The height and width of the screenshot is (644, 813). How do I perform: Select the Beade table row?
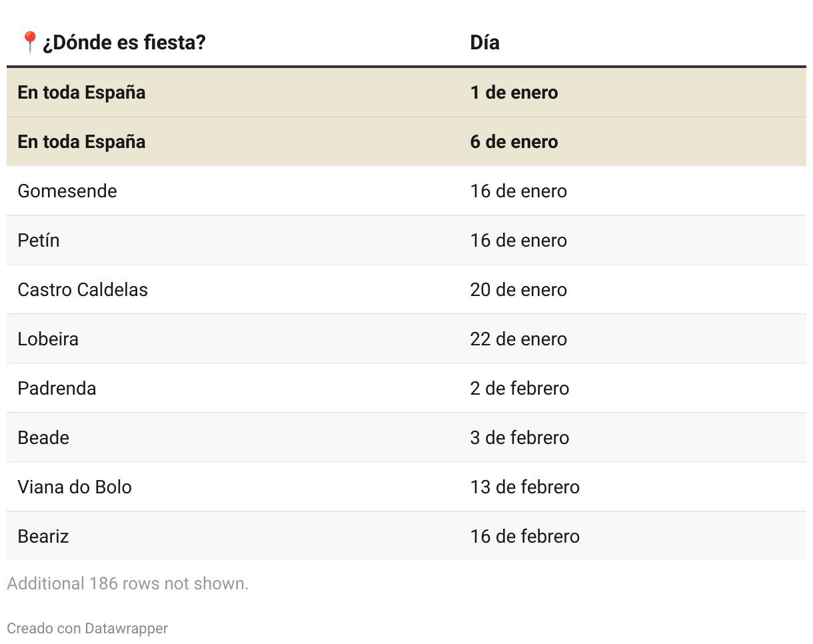click(43, 437)
